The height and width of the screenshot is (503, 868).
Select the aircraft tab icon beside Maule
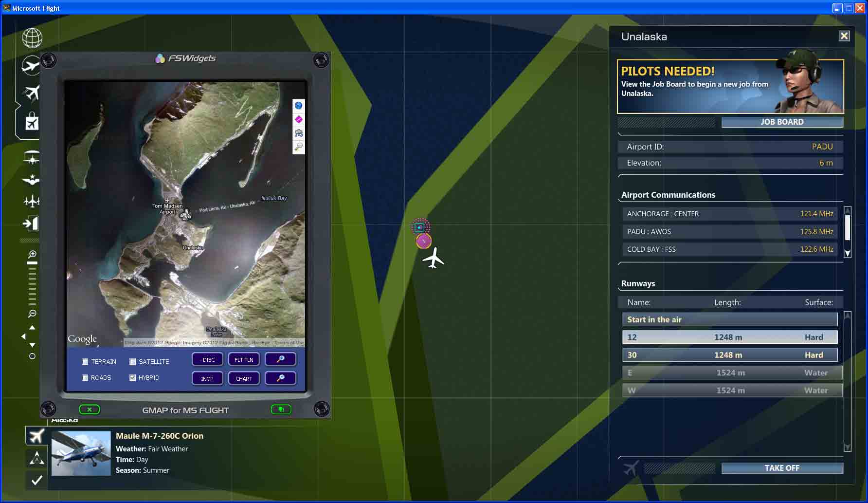pyautogui.click(x=36, y=436)
